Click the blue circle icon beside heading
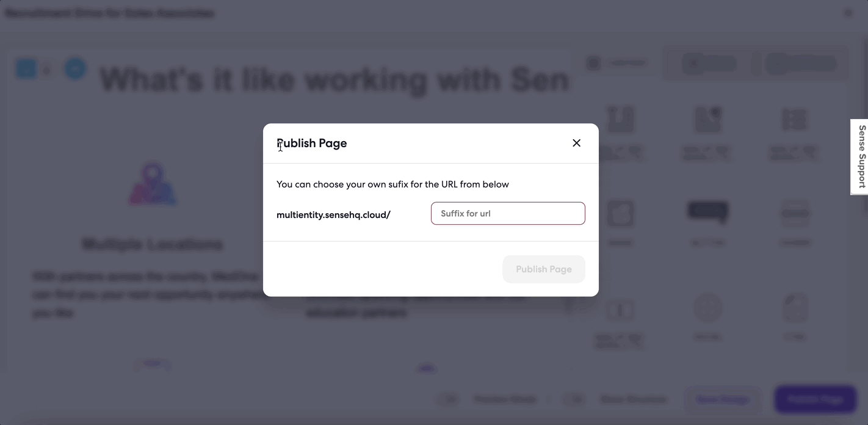Image resolution: width=868 pixels, height=425 pixels. coord(76,69)
